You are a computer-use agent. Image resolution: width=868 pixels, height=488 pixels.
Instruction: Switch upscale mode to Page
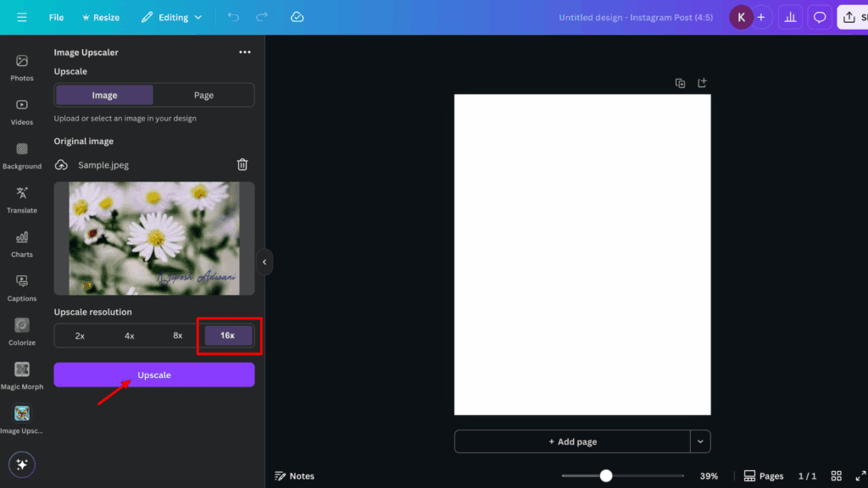pos(203,95)
